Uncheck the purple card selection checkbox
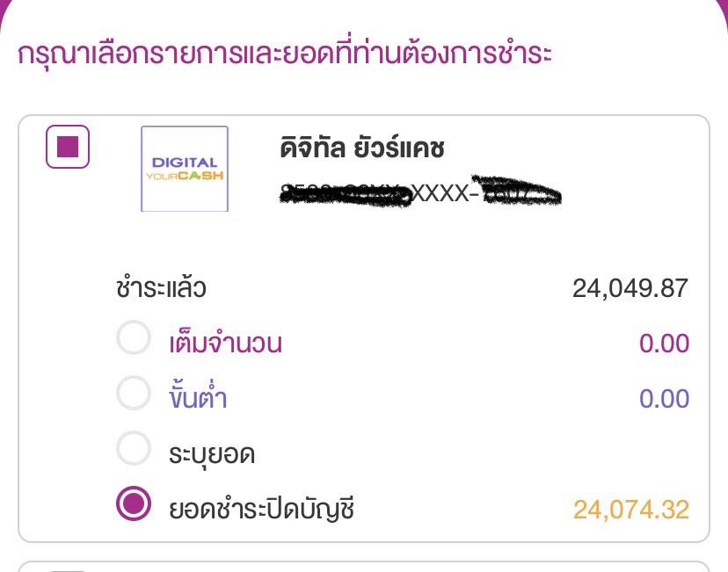 click(x=68, y=148)
